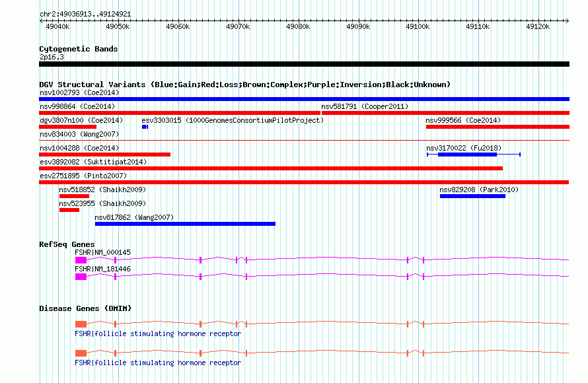Click the FSHR|NM_000145 transcript label
The width and height of the screenshot is (588, 383).
103,253
